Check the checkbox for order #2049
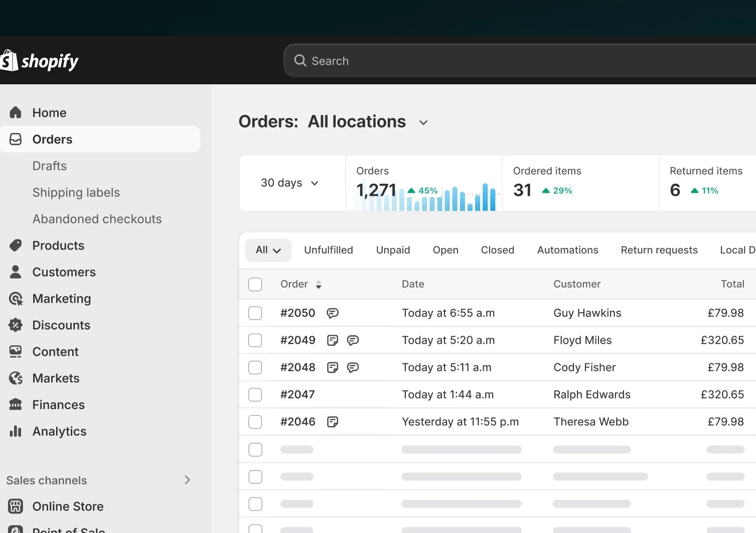Viewport: 756px width, 533px height. coord(255,340)
